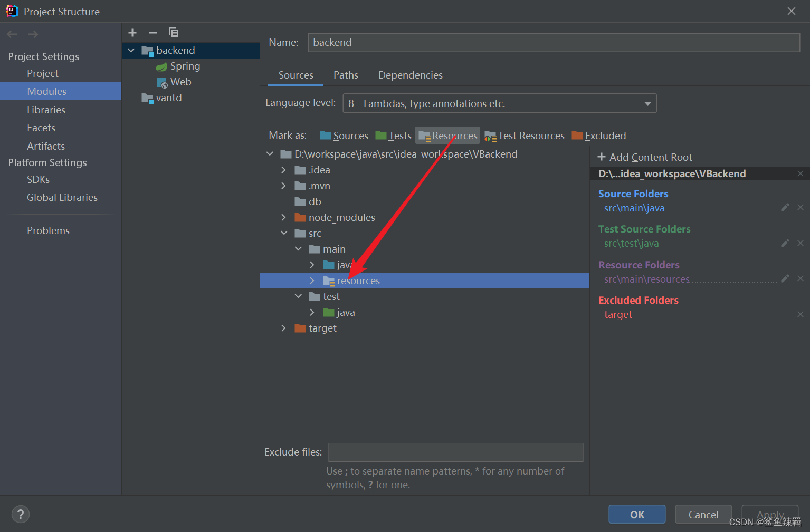
Task: Collapse the test folder
Action: [x=298, y=296]
